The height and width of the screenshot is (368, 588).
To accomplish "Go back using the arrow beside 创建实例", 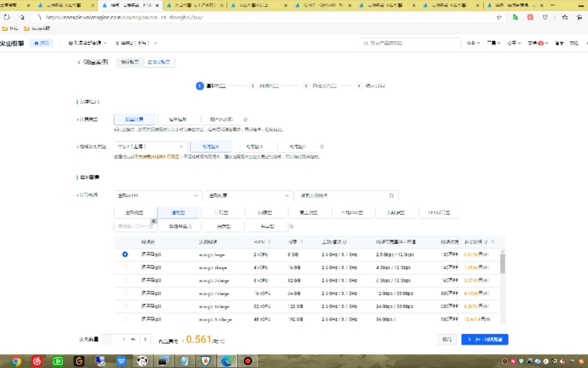I will coord(79,62).
